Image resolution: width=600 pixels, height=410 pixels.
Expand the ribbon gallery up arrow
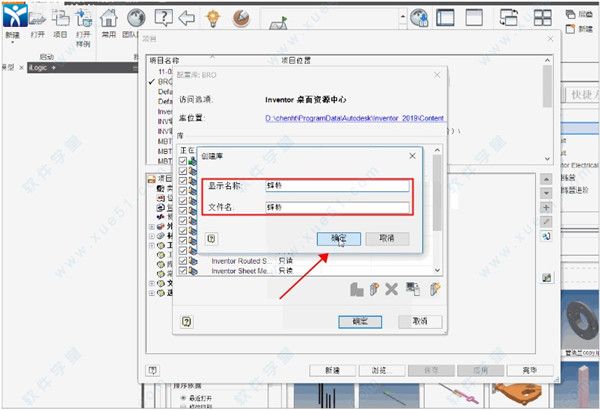point(403,16)
